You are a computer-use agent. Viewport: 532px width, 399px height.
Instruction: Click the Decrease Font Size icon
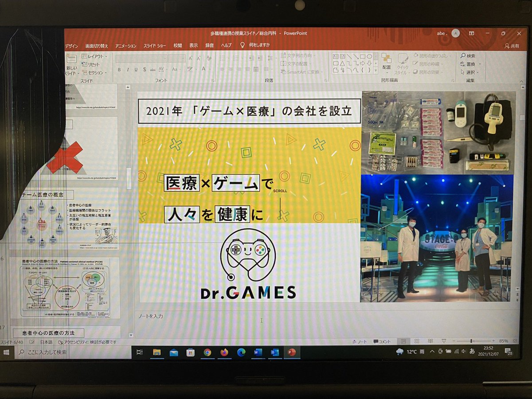[198, 58]
